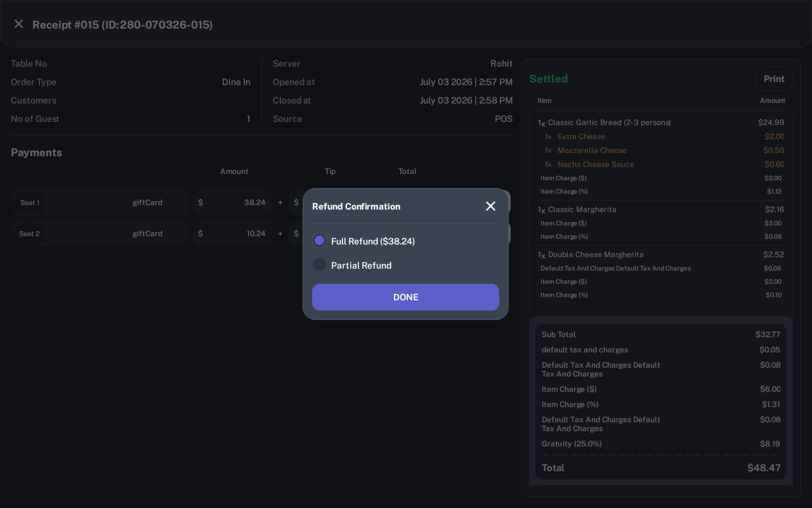The image size is (812, 508).
Task: Click the Receipt #015 title
Action: coord(122,25)
